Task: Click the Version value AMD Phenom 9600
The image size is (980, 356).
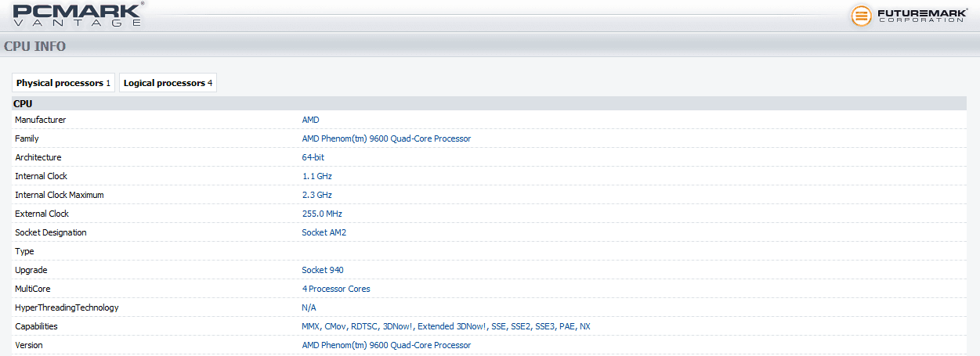Action: tap(386, 345)
